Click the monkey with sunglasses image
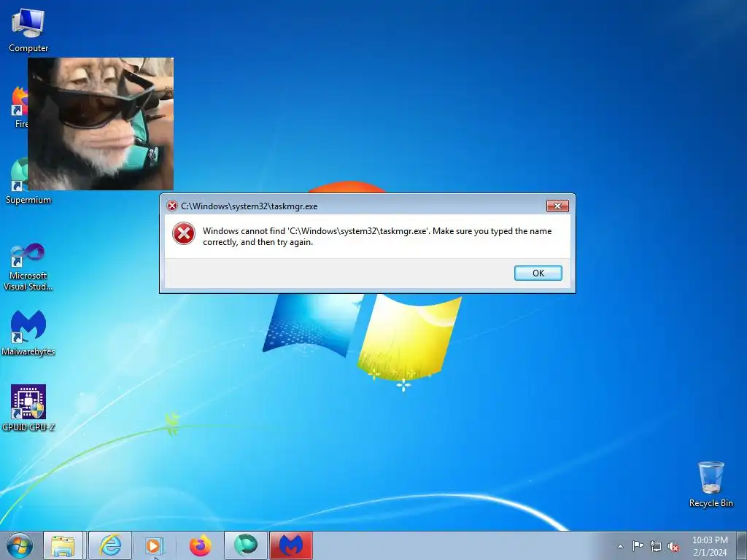 [x=101, y=124]
